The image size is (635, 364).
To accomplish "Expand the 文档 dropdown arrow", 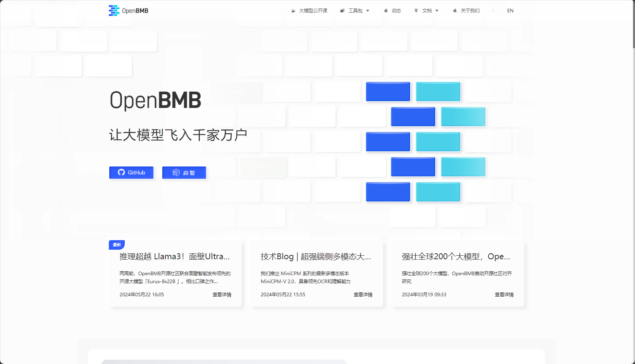I will point(437,11).
